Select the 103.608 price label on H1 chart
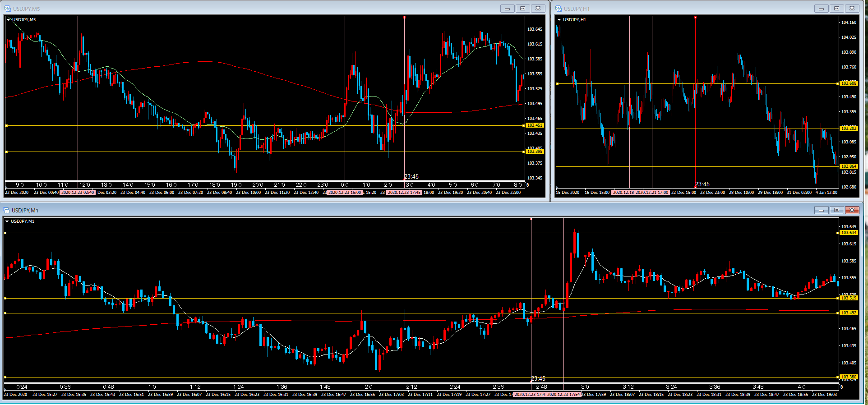The height and width of the screenshot is (405, 868). point(849,83)
